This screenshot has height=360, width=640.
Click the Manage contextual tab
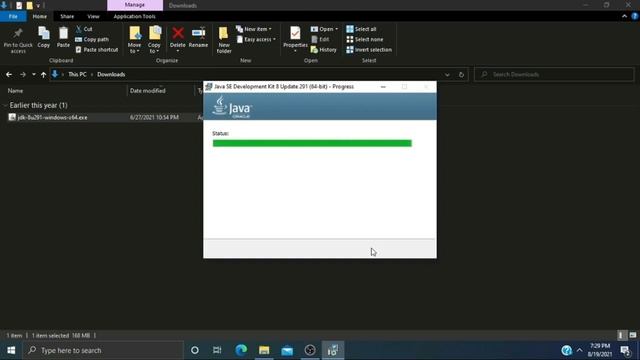[x=135, y=5]
